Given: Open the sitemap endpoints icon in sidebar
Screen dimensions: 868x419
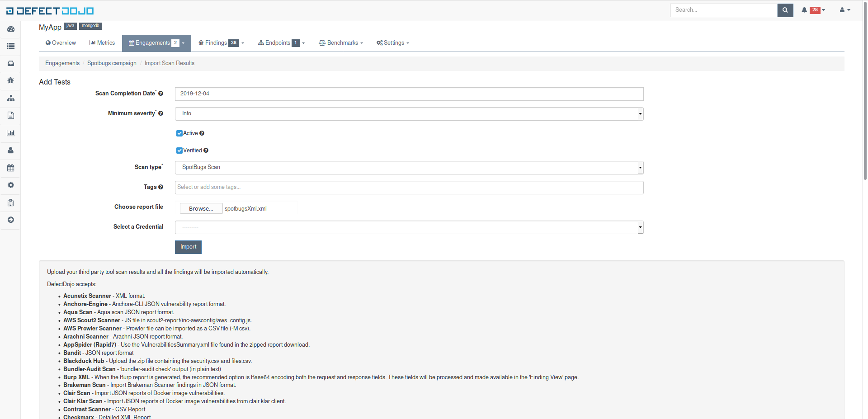Looking at the screenshot, I should (11, 98).
